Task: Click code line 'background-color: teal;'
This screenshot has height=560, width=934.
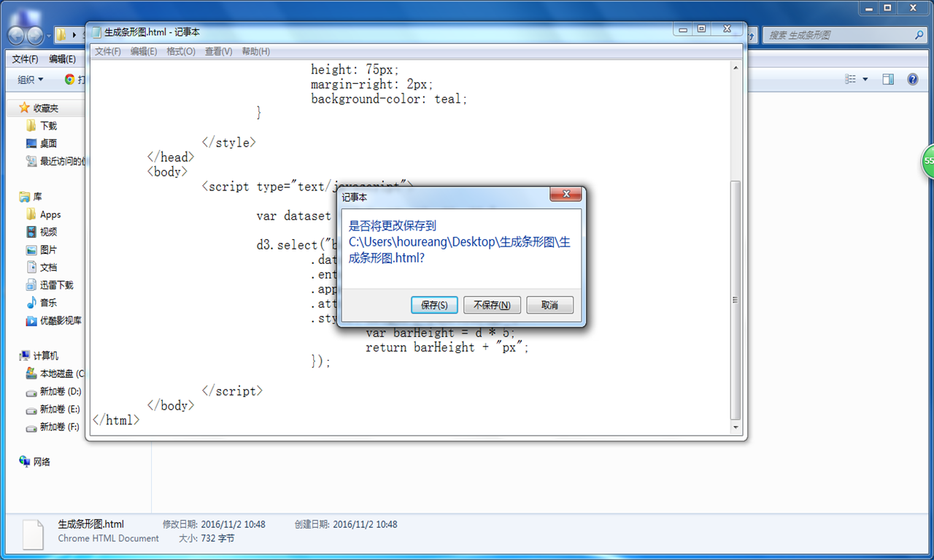Action: [x=389, y=99]
